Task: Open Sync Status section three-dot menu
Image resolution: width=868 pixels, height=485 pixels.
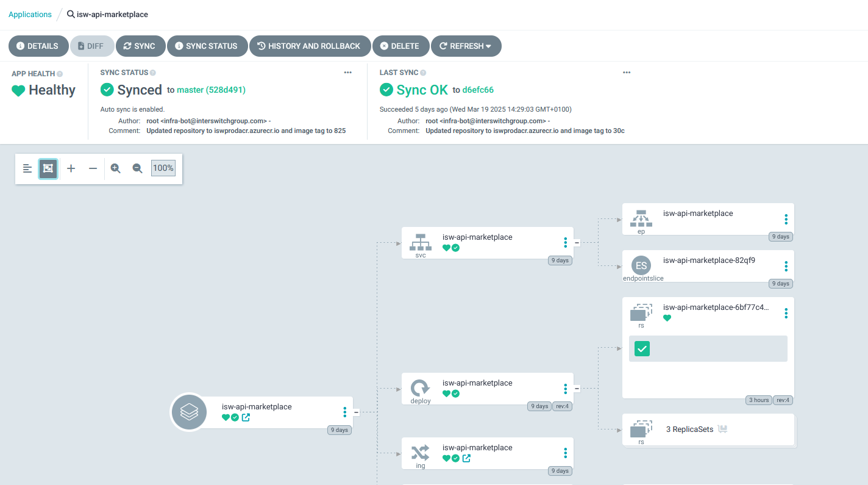Action: [x=347, y=73]
